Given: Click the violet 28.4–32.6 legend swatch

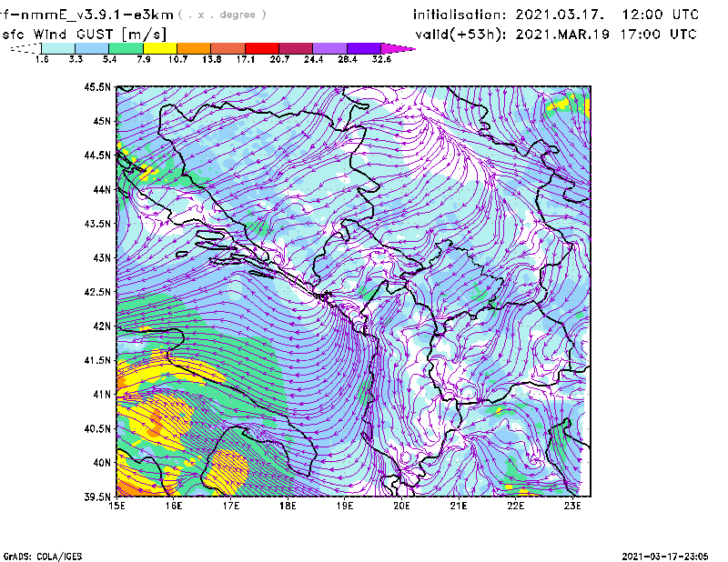Looking at the screenshot, I should tap(364, 48).
